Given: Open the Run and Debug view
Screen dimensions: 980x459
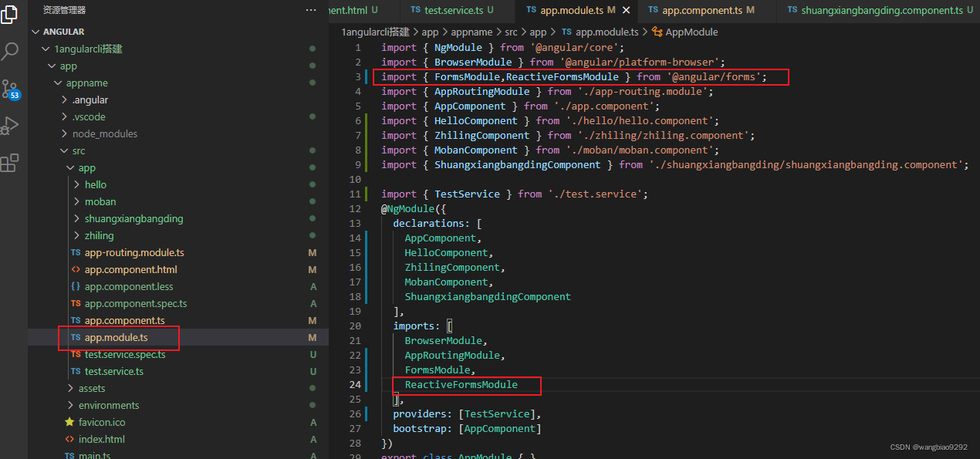Looking at the screenshot, I should tap(10, 125).
